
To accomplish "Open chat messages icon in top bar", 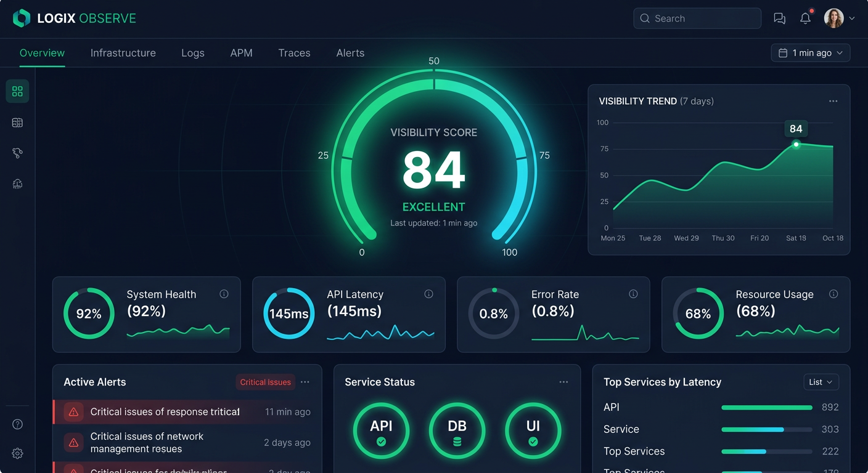I will click(x=779, y=18).
